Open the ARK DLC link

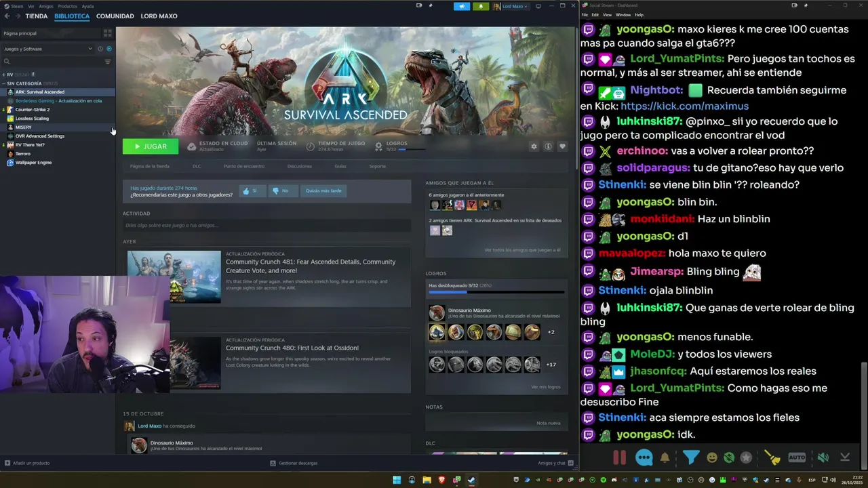[x=197, y=166]
